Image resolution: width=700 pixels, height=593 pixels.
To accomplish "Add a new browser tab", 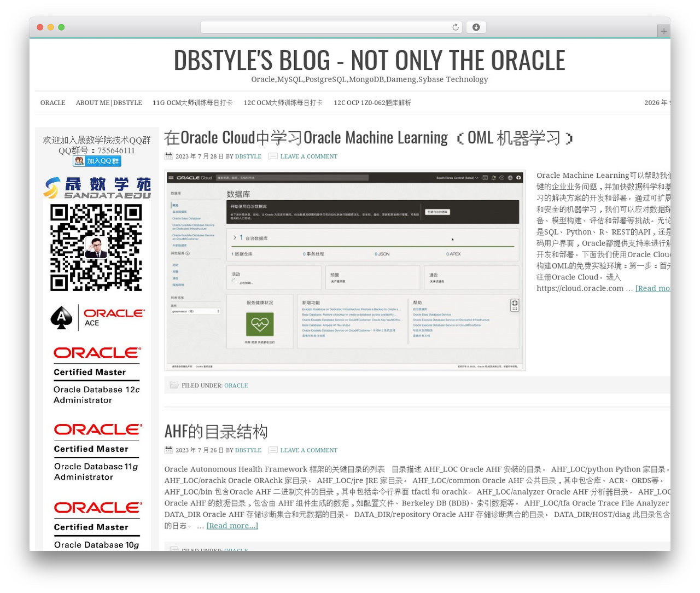I will [x=663, y=31].
